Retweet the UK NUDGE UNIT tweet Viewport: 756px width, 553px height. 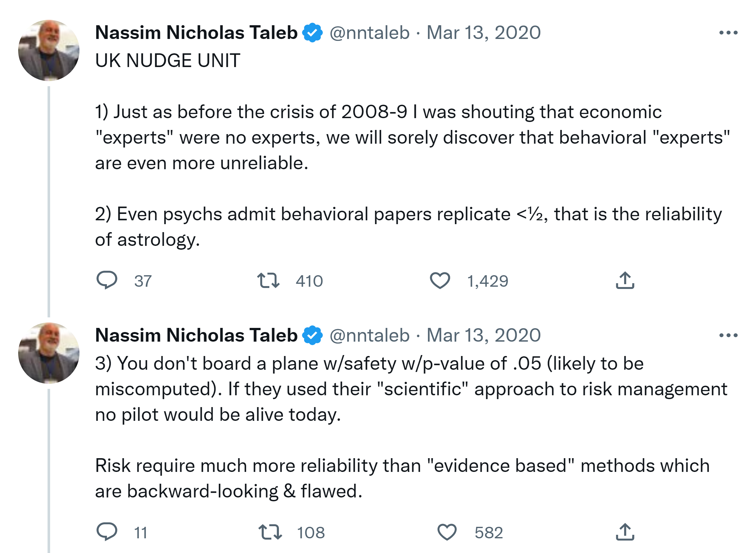(x=268, y=281)
